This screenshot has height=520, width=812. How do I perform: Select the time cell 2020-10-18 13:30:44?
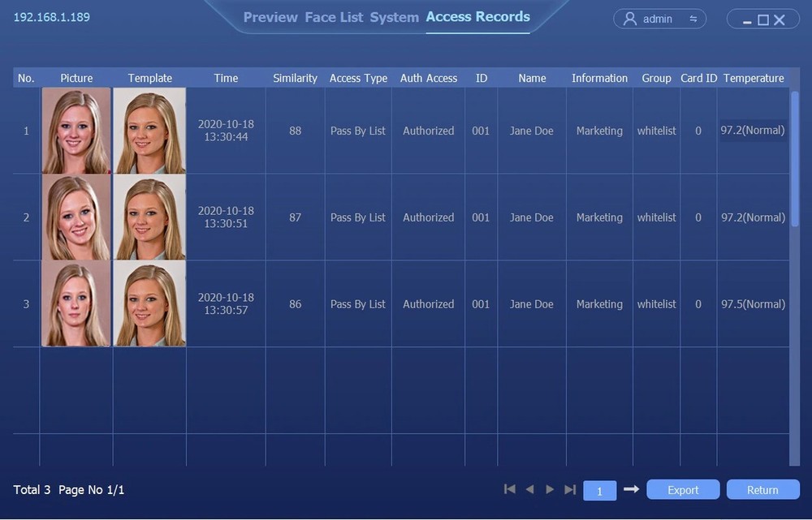226,131
